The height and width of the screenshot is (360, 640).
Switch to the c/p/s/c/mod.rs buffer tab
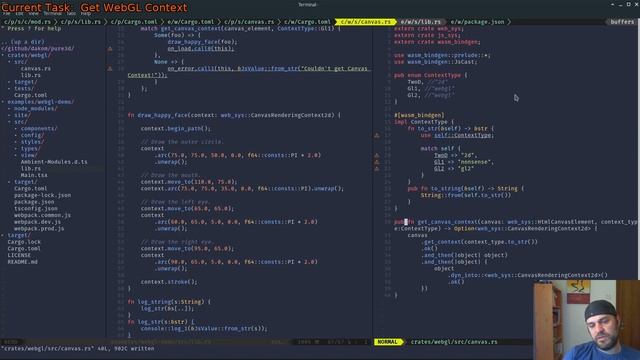click(28, 22)
